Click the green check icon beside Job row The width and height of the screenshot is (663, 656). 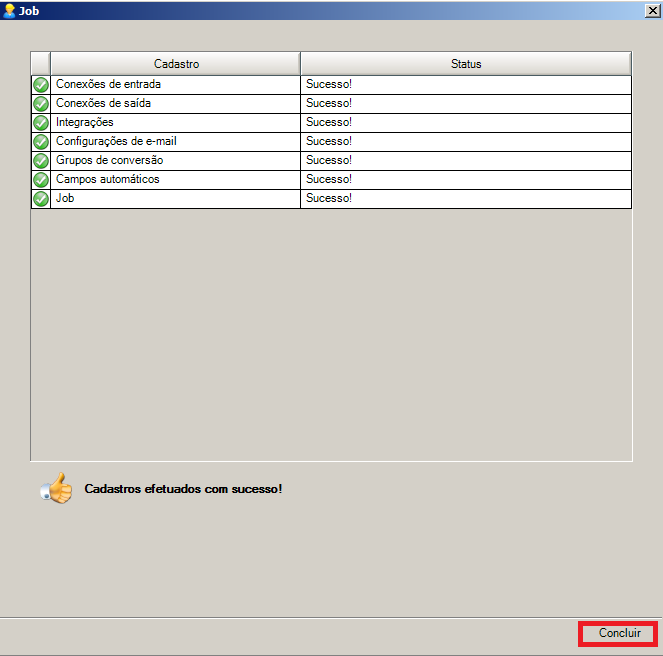coord(41,199)
